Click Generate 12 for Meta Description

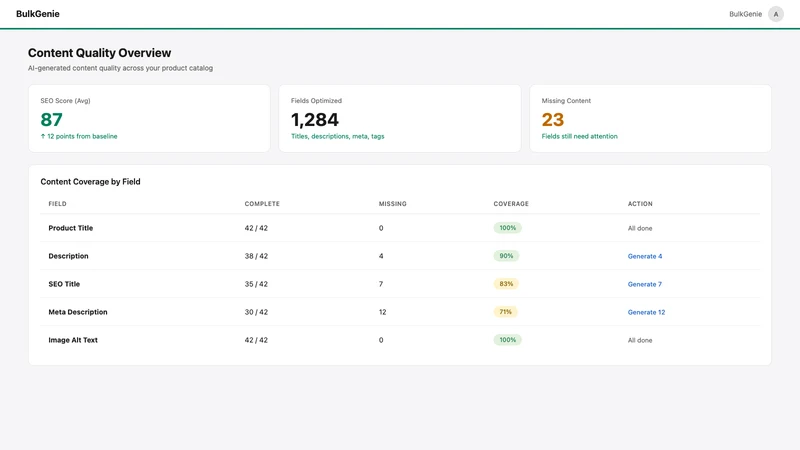[646, 312]
